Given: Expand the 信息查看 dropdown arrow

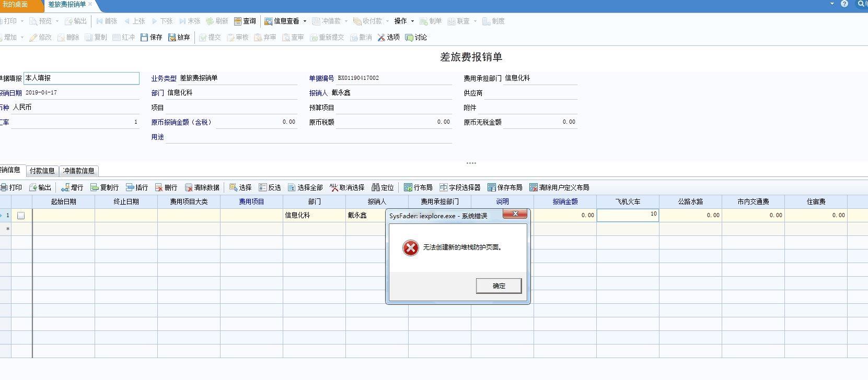Looking at the screenshot, I should (305, 21).
